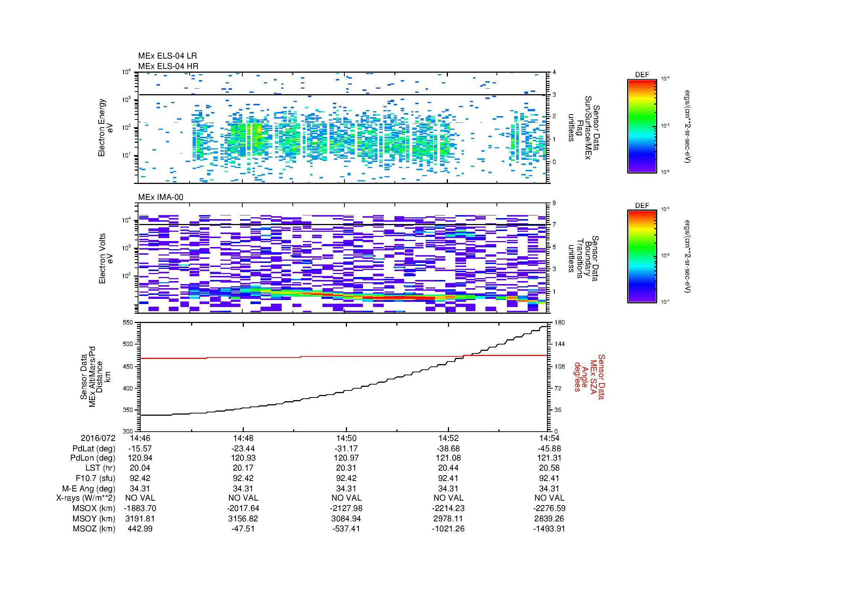Click time tick label '14:46'

coord(140,438)
